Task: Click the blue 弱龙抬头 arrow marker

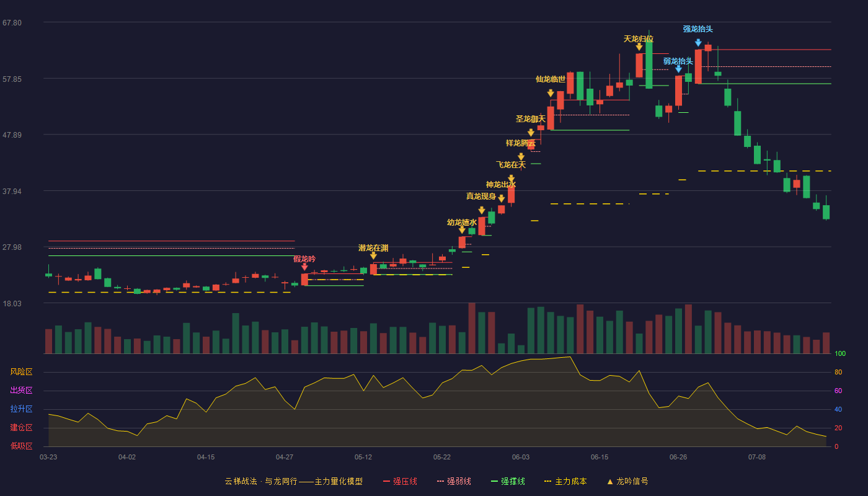Action: 678,69
